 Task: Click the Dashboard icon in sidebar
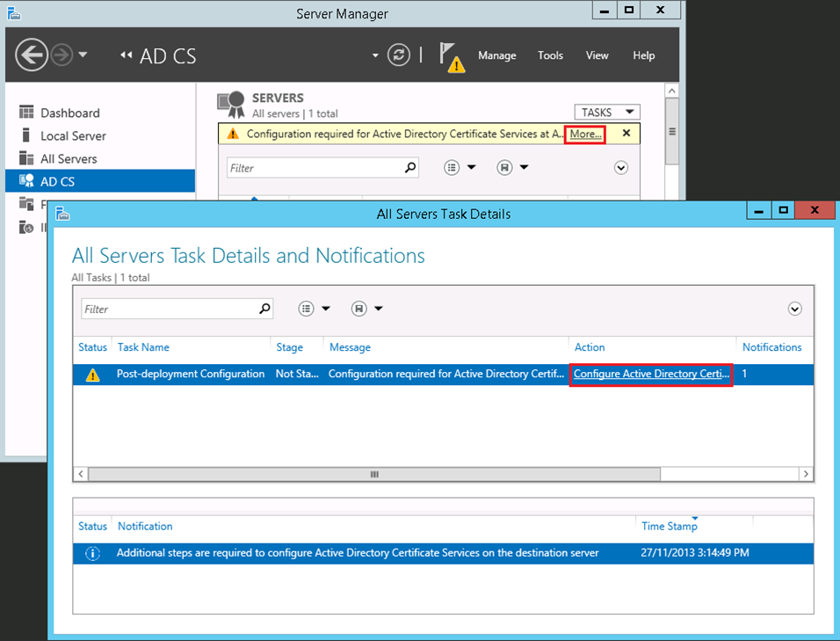(26, 112)
